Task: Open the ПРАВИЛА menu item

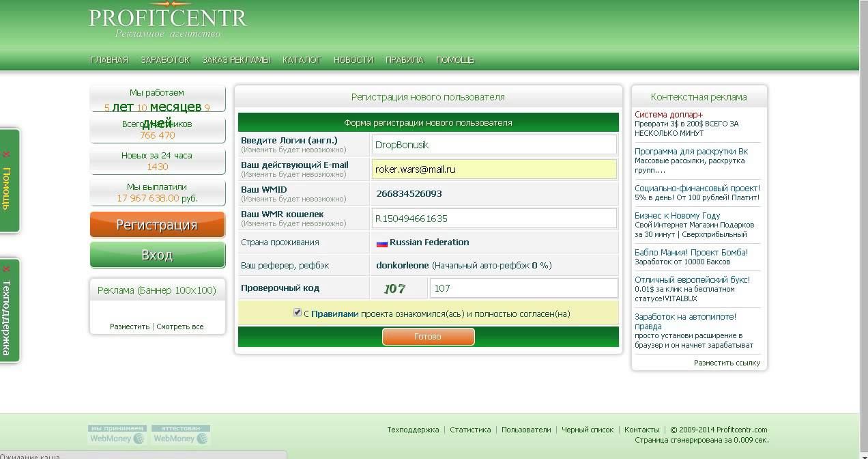Action: tap(405, 60)
